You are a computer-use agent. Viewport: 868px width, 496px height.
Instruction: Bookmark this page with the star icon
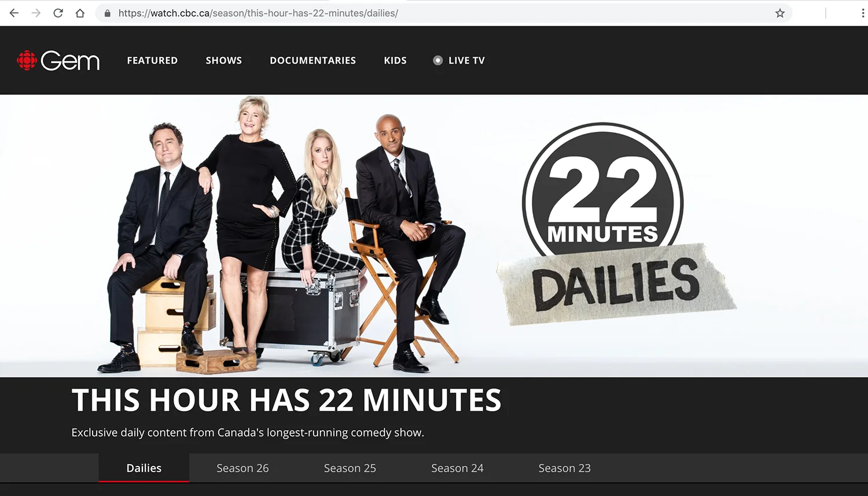(780, 13)
